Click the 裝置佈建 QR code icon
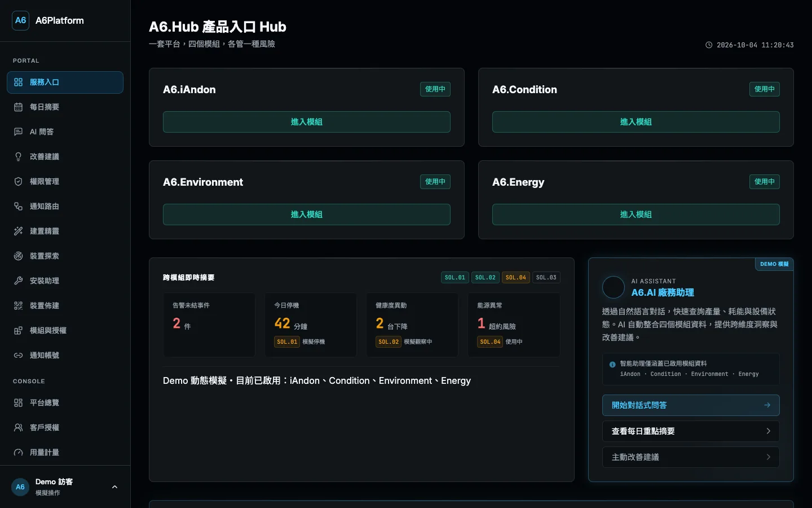The height and width of the screenshot is (508, 812). point(18,306)
